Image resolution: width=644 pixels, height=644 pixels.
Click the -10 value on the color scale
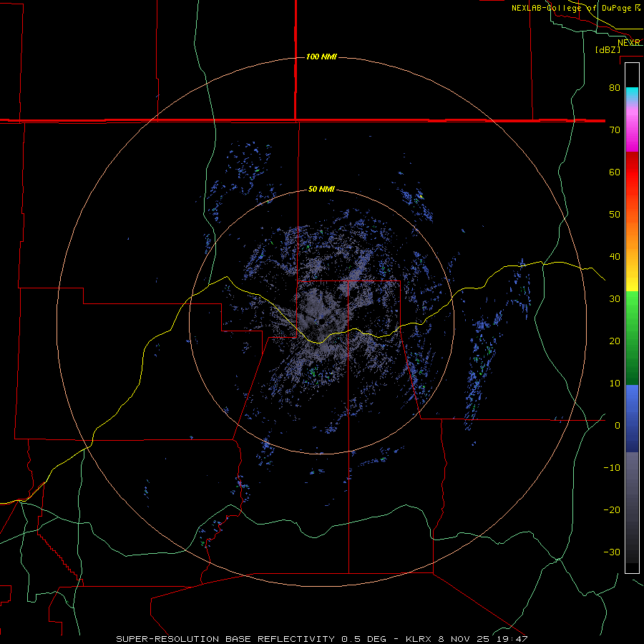pyautogui.click(x=612, y=468)
